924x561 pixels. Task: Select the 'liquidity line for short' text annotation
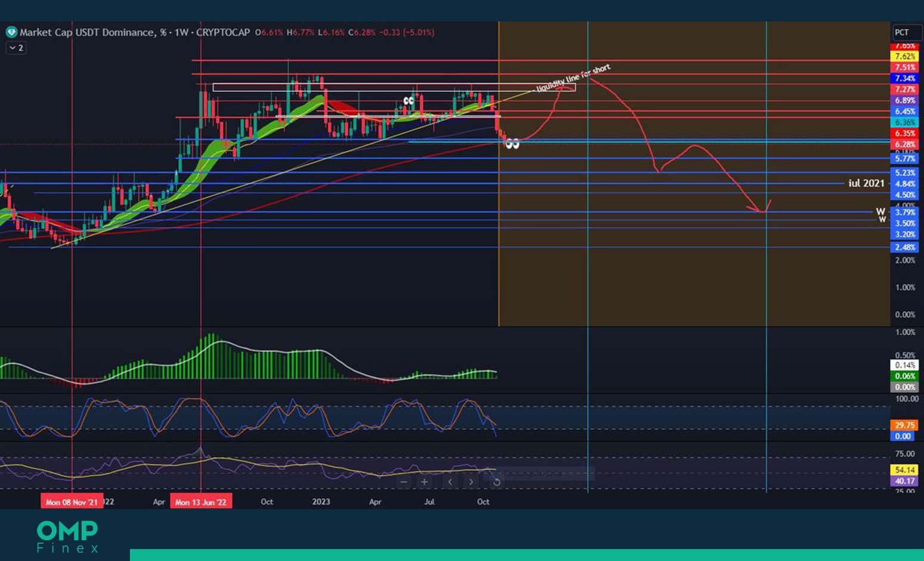[573, 78]
